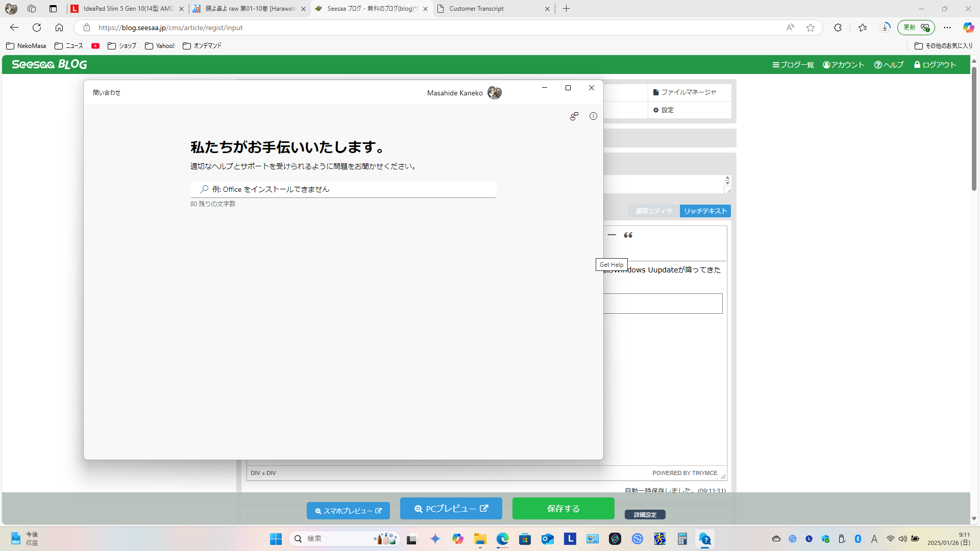Click the 更新 update button in Edge
Viewport: 980px width, 551px height.
pos(916,28)
